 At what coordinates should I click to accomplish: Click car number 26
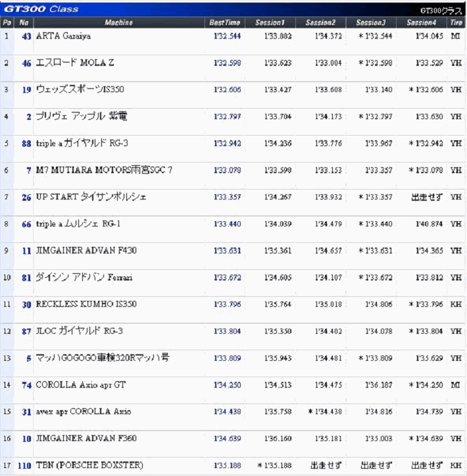coord(26,198)
